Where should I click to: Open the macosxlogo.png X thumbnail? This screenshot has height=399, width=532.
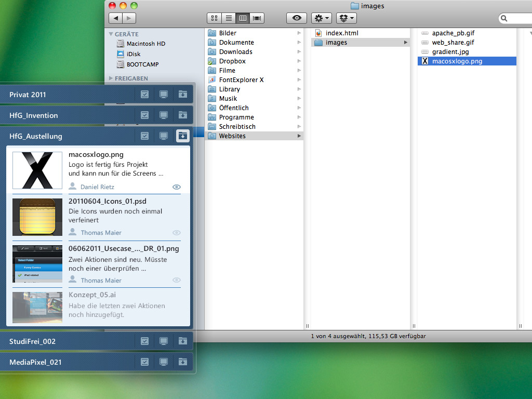(x=37, y=170)
